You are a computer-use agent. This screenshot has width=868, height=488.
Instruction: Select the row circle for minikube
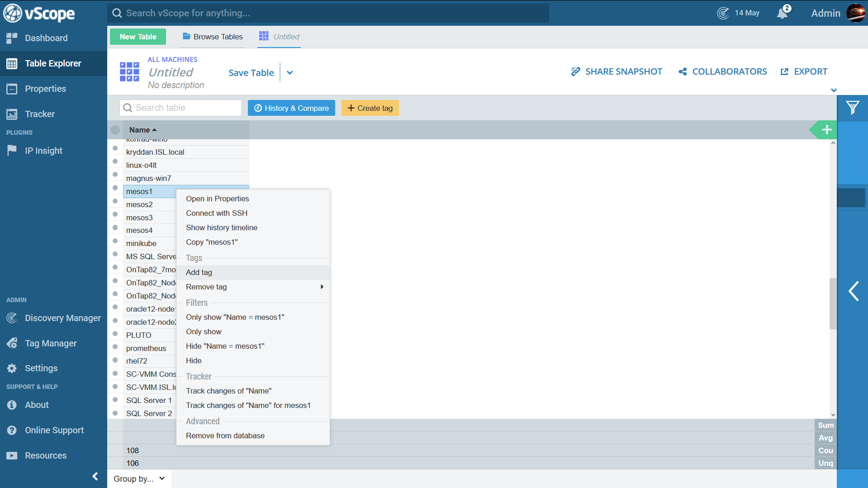115,240
